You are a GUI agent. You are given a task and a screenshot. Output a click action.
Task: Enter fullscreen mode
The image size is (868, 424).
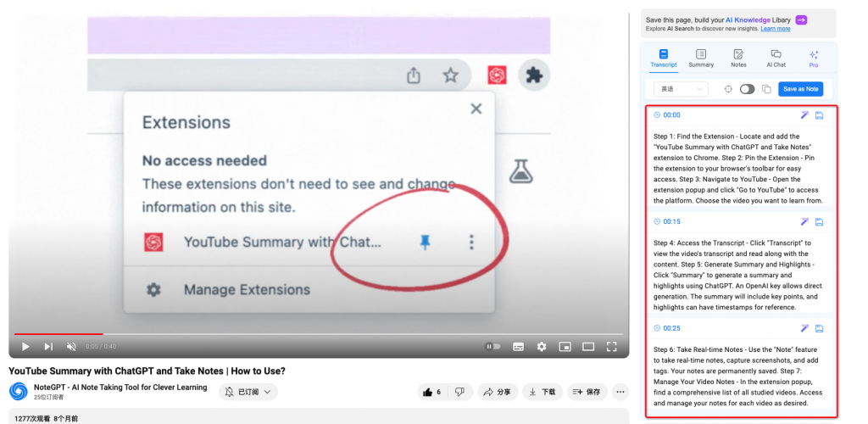pos(611,347)
